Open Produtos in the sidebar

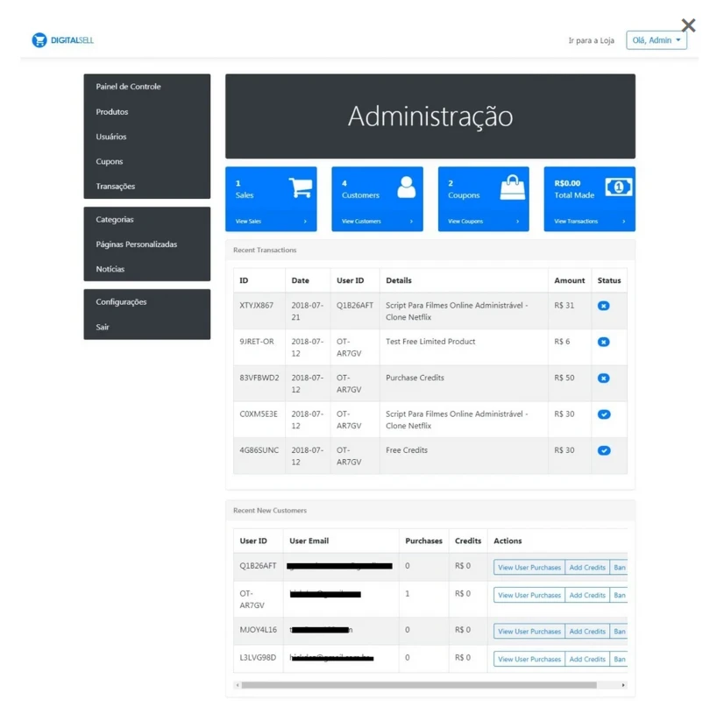click(112, 112)
